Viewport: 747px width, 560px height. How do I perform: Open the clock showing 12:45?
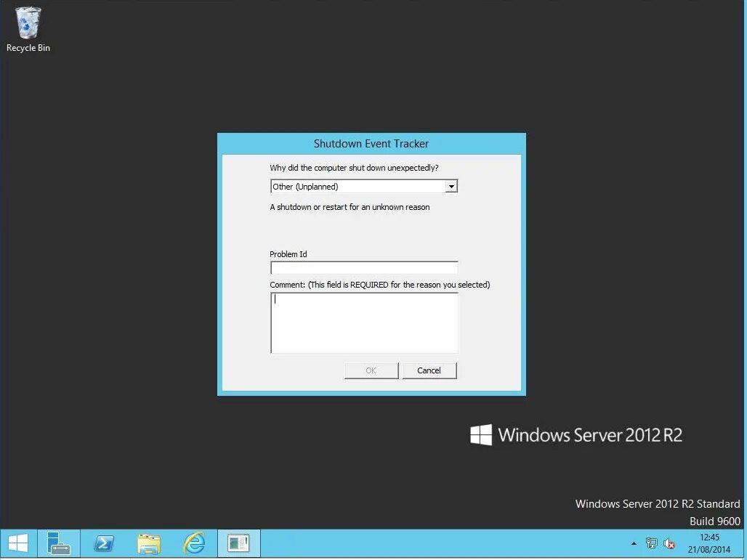(x=709, y=537)
